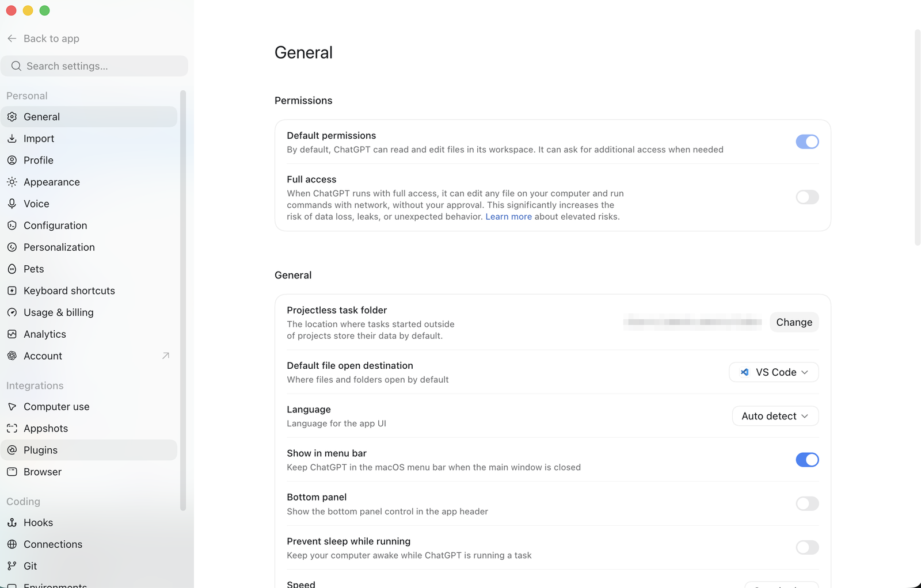Open the General settings page label
The height and width of the screenshot is (588, 921).
pos(41,117)
